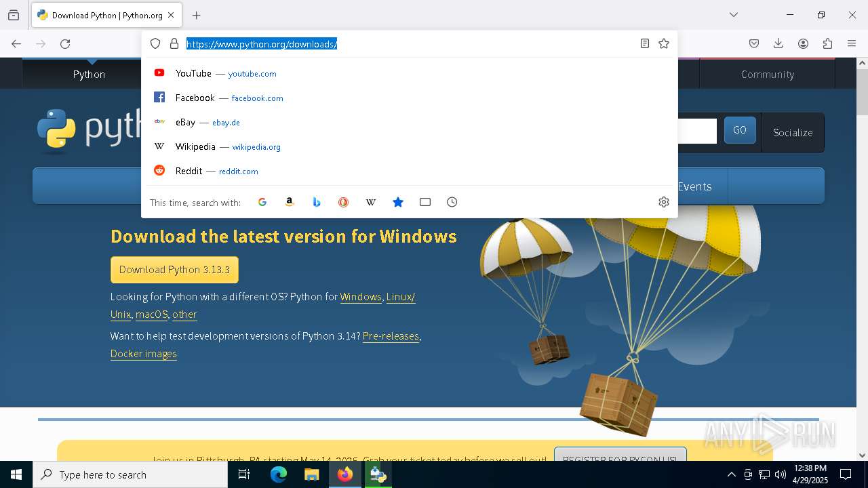The image size is (868, 488).
Task: Select Wikipedia suggestion in dropdown
Action: click(x=410, y=146)
